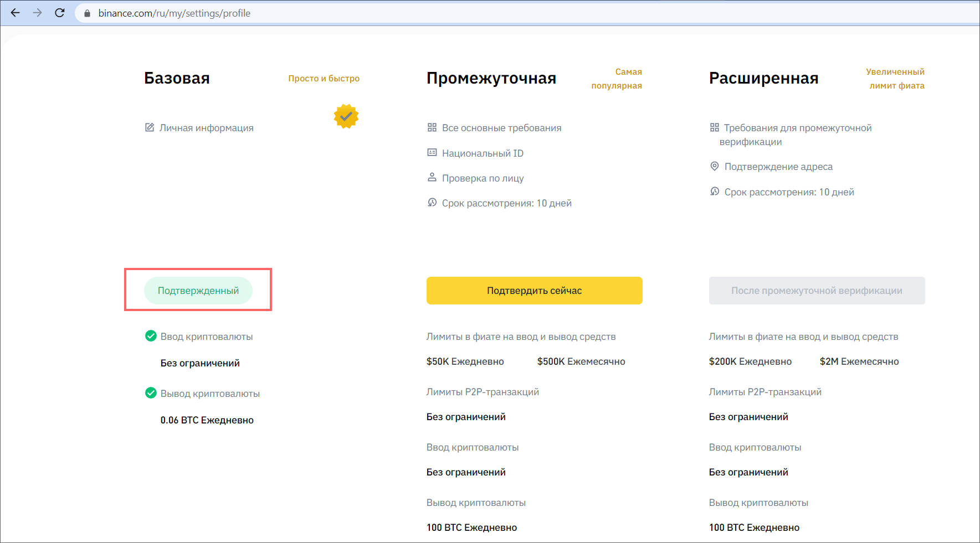980x543 pixels.
Task: Click the Подтвержденный status badge
Action: [x=198, y=291]
